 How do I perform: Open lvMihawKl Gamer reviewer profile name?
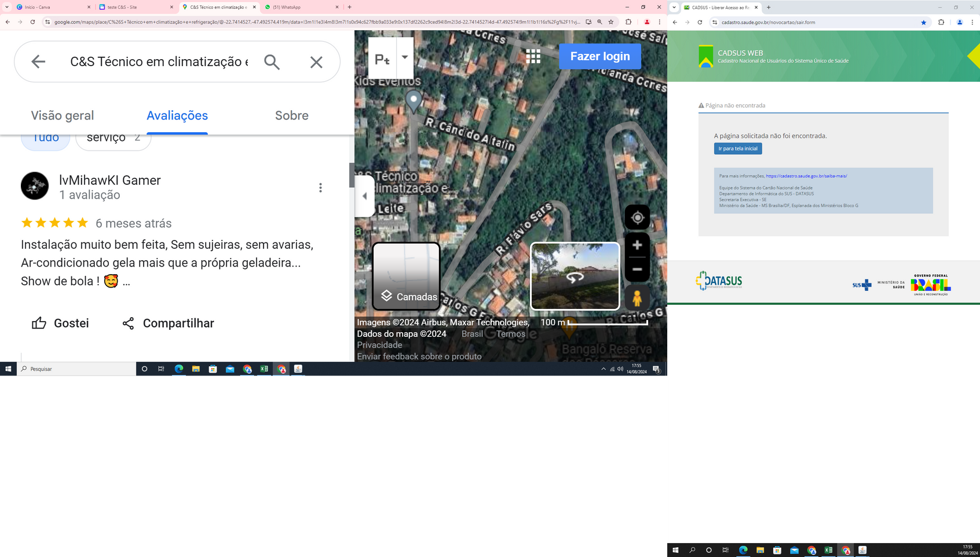tap(110, 180)
